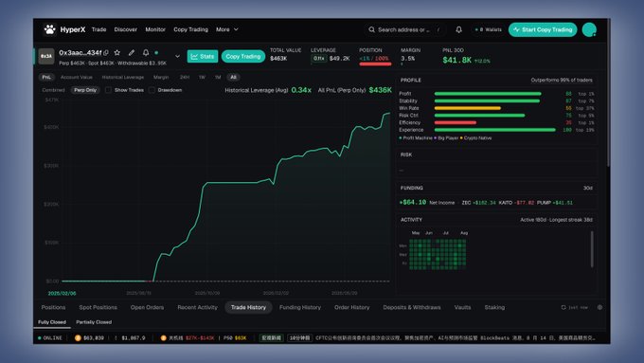Click the Efficiency red score bar
644x363 pixels.
point(456,122)
